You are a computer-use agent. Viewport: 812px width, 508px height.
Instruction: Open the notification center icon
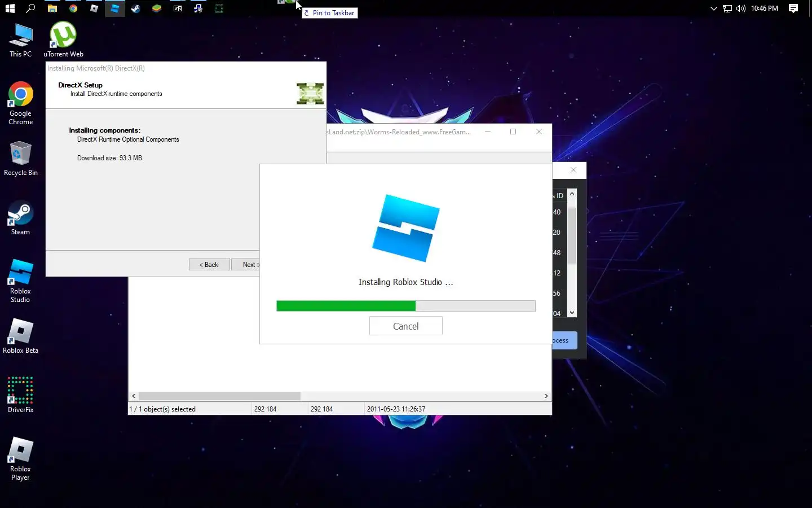pos(793,8)
